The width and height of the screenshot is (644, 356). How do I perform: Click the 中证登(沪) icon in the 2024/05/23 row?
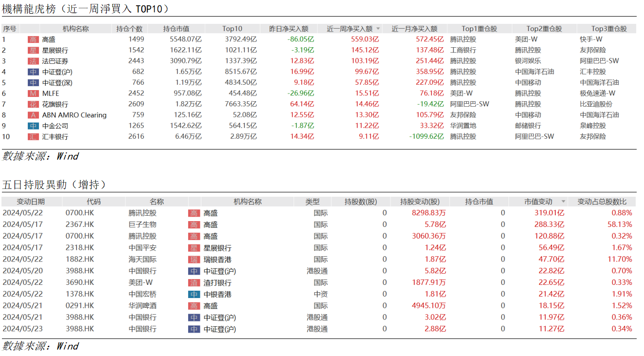click(194, 329)
